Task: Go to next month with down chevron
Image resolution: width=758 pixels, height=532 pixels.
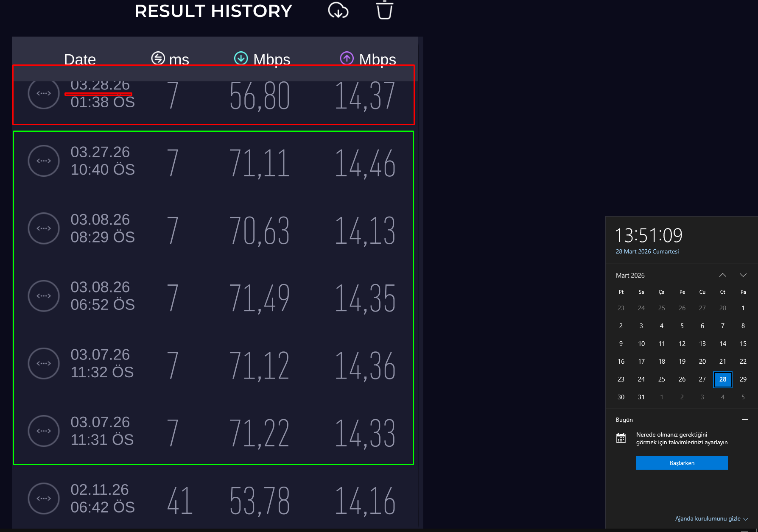Action: tap(743, 275)
